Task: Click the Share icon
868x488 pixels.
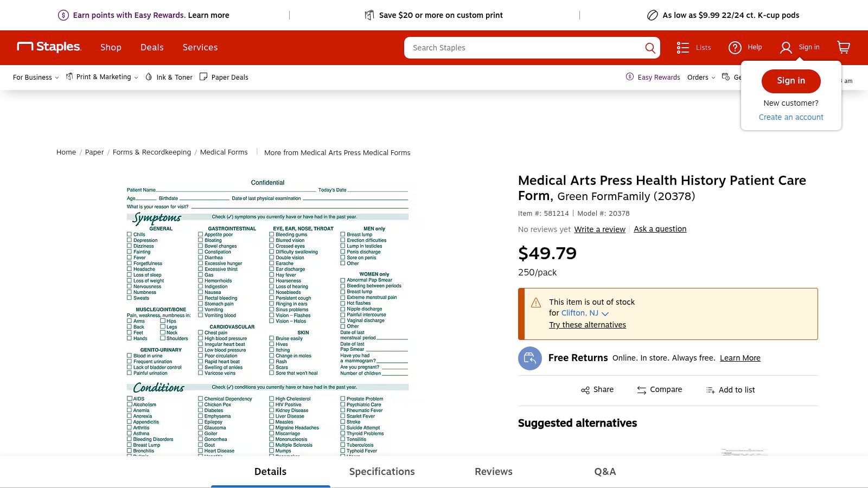Action: click(x=585, y=390)
